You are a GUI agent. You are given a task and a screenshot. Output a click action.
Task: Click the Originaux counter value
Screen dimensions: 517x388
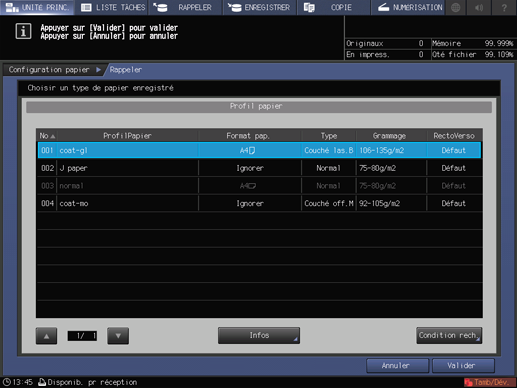pyautogui.click(x=421, y=44)
